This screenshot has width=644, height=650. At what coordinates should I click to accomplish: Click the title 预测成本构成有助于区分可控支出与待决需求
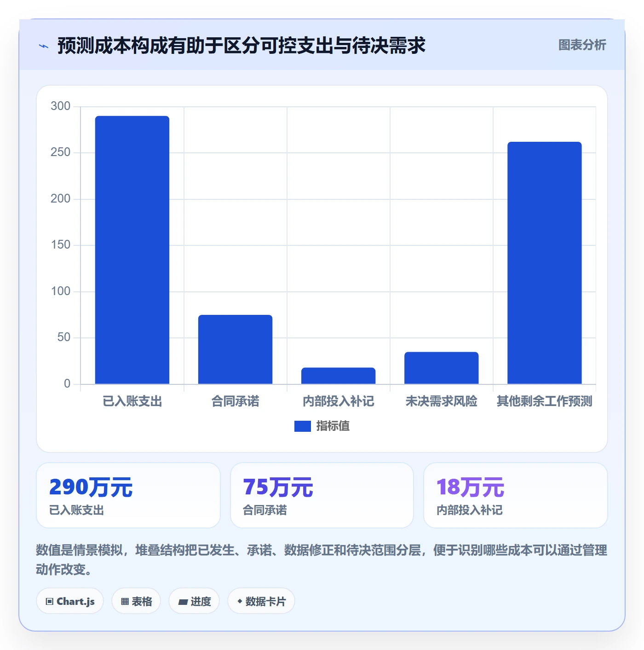tap(241, 46)
